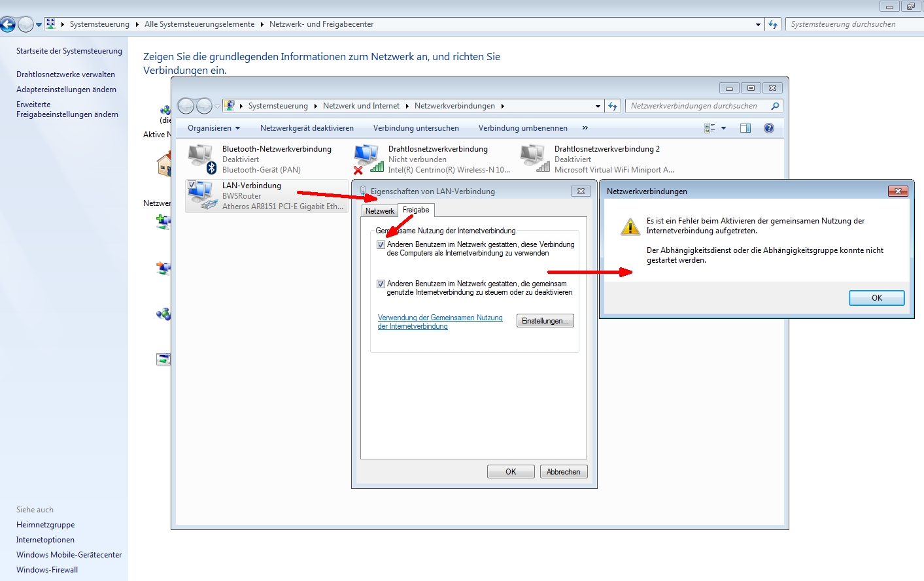This screenshot has height=581, width=924.
Task: Click Netzwerkgerät deaktivieren in the toolbar
Action: pos(307,128)
